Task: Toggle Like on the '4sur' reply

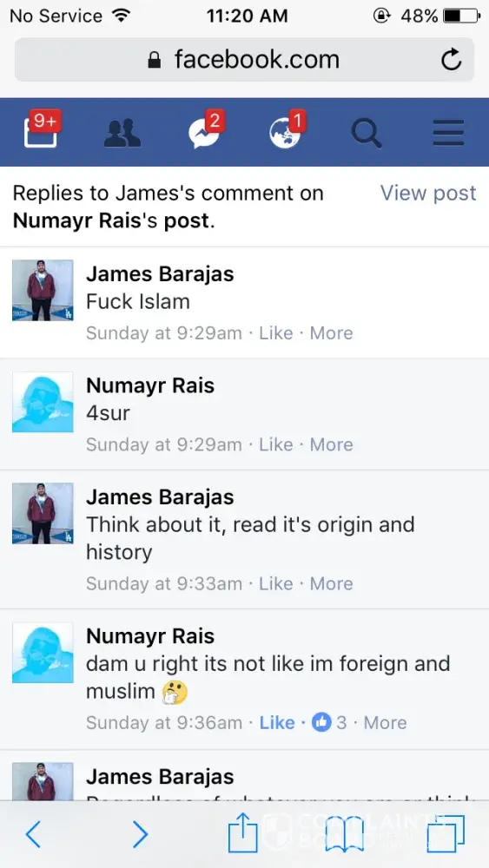Action: [x=276, y=444]
